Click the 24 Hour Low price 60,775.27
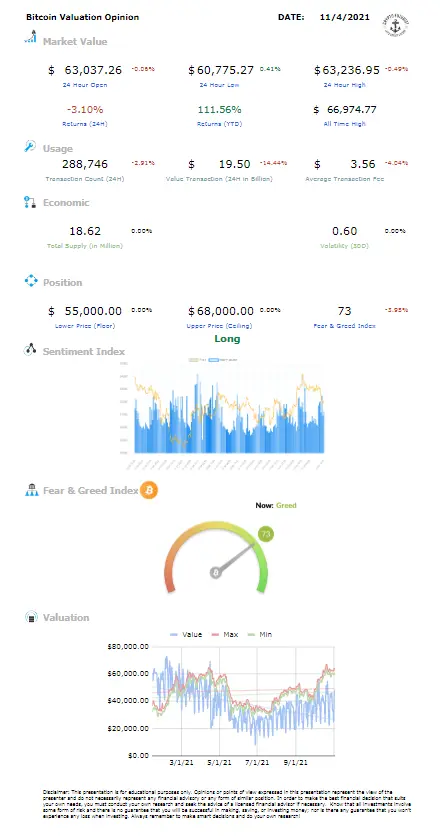440x837 pixels. coord(225,70)
